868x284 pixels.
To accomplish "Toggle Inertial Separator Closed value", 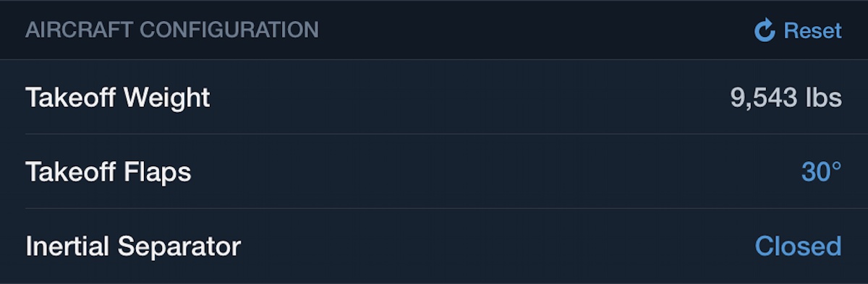I will pyautogui.click(x=799, y=246).
